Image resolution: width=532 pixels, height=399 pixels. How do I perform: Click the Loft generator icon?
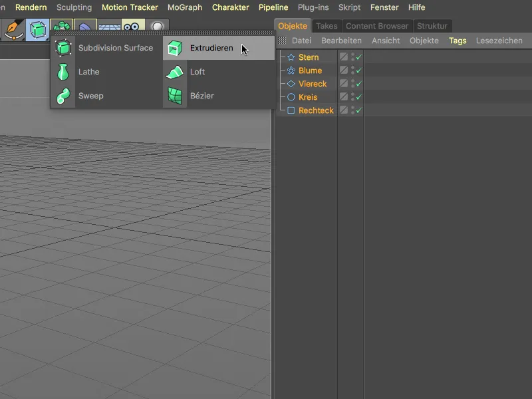point(175,72)
